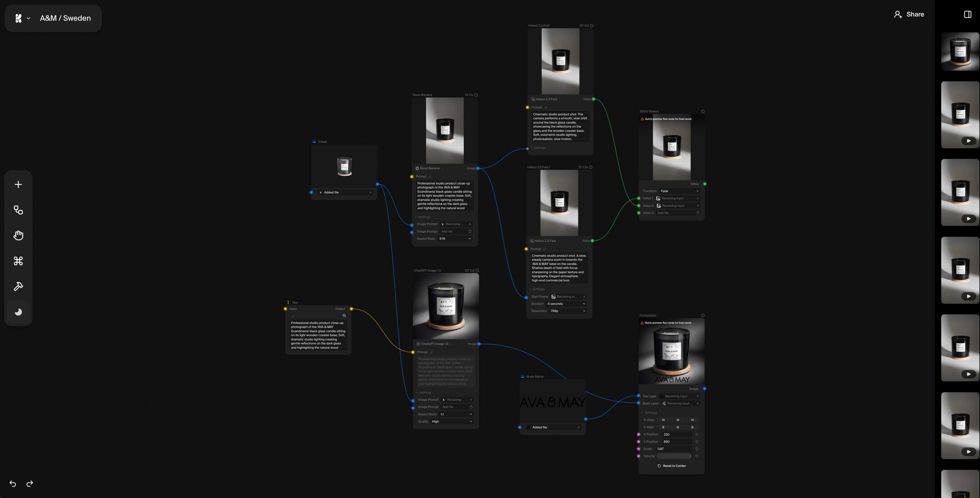Open the command shortcuts icon
Image resolution: width=980 pixels, height=498 pixels.
(x=18, y=261)
